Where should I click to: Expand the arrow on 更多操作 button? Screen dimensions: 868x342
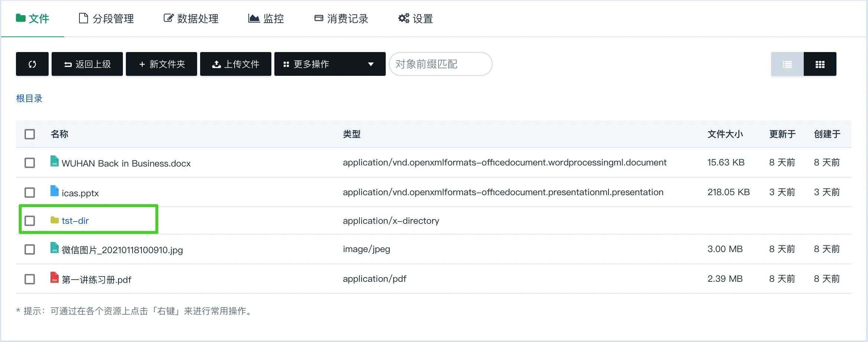tap(371, 64)
